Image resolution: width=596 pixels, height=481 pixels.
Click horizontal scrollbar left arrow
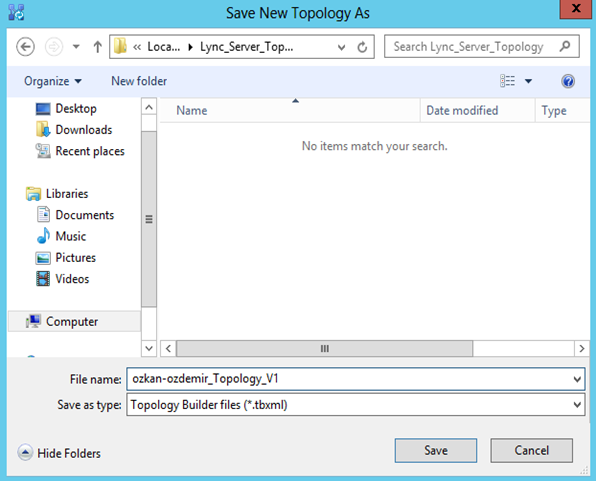coord(168,348)
